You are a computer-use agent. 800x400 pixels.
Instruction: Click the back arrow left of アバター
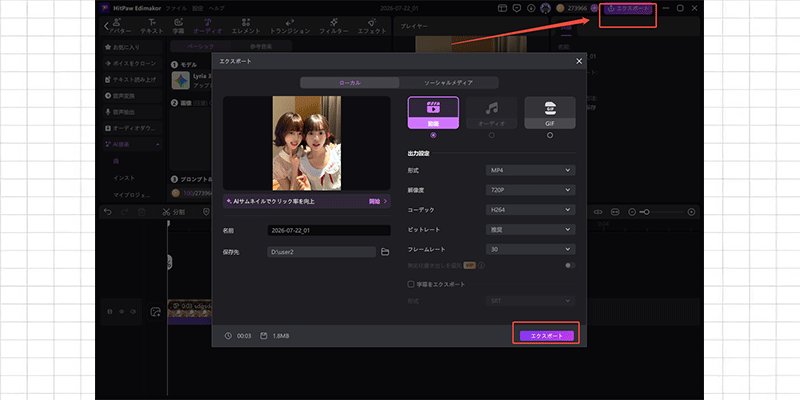[106, 27]
